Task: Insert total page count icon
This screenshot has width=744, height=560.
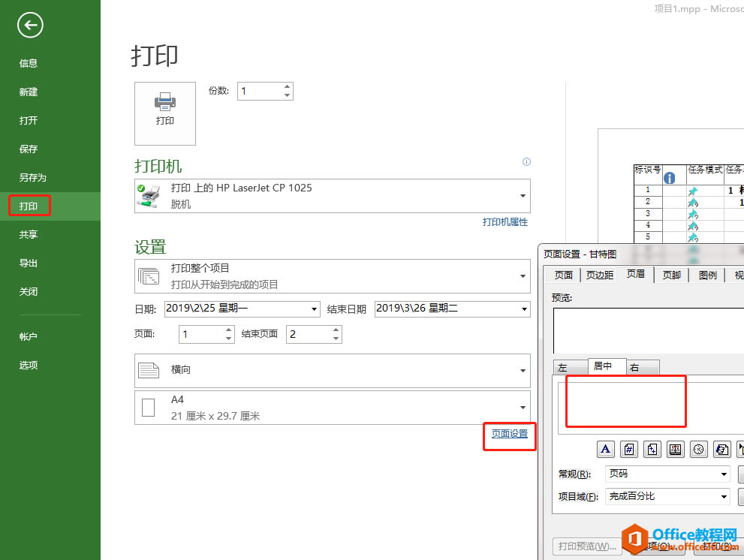Action: pos(652,449)
